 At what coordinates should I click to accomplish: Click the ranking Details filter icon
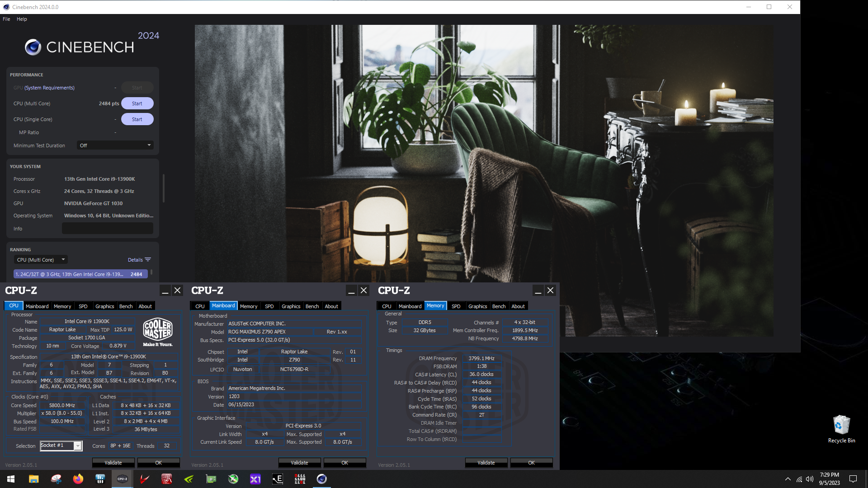point(148,260)
